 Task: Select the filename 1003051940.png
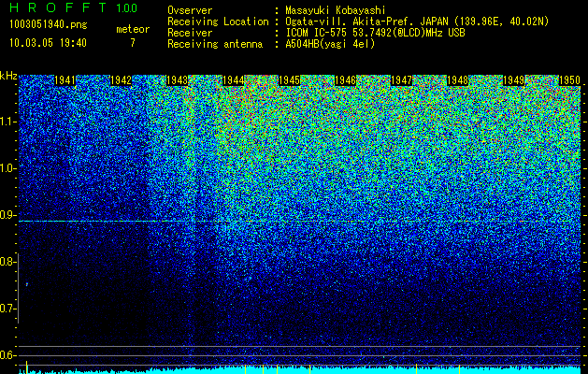tap(49, 25)
